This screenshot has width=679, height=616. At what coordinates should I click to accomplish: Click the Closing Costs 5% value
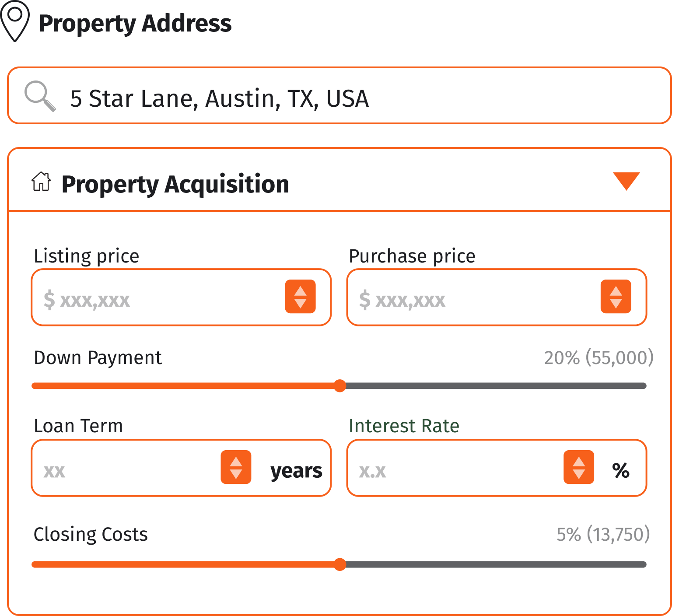pos(603,533)
